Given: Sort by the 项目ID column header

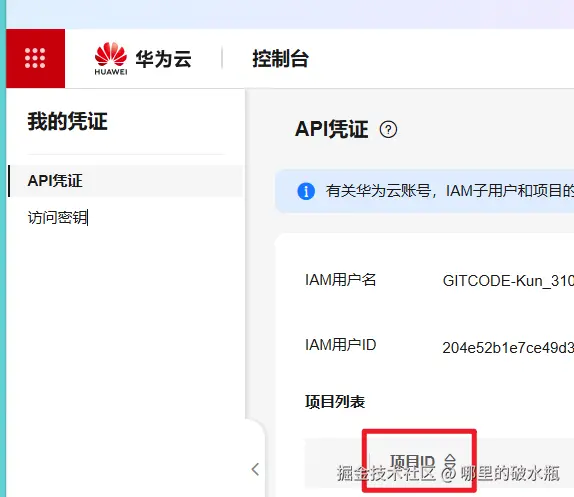Looking at the screenshot, I should pyautogui.click(x=423, y=462).
